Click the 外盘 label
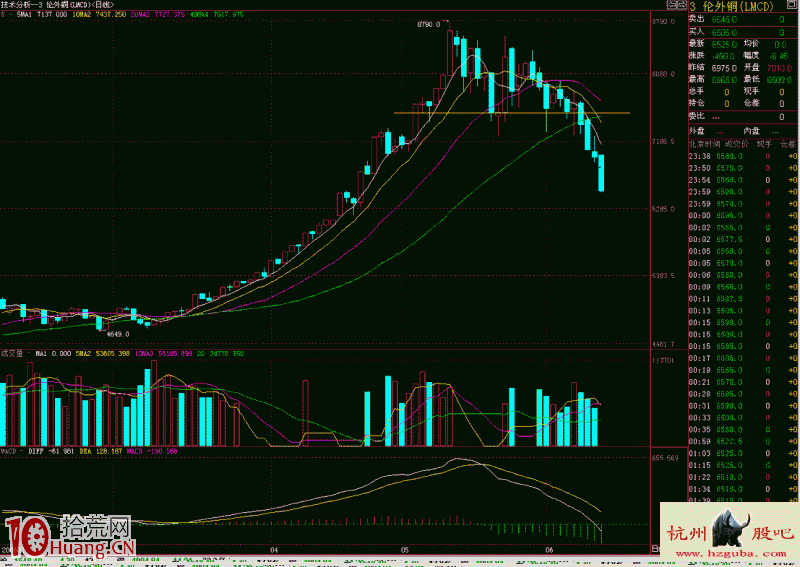The image size is (800, 567). pyautogui.click(x=696, y=131)
